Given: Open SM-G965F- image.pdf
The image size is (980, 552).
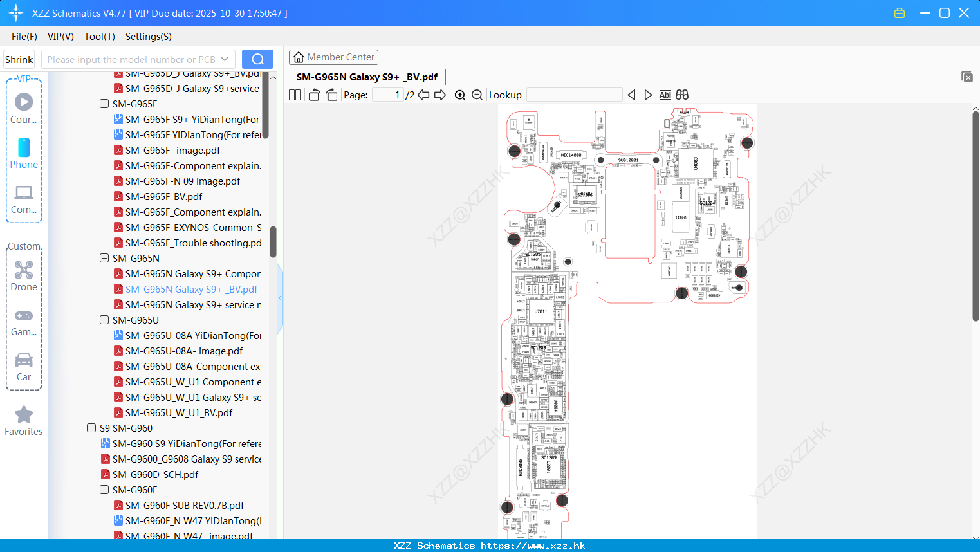Looking at the screenshot, I should [x=167, y=150].
